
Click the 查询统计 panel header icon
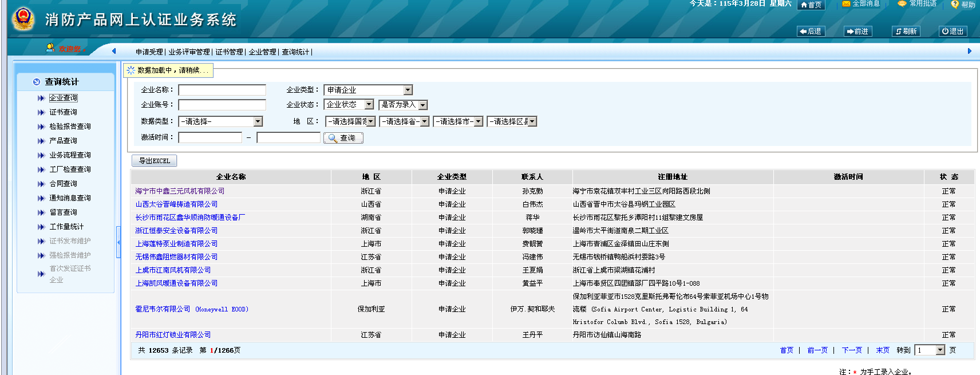click(x=37, y=82)
